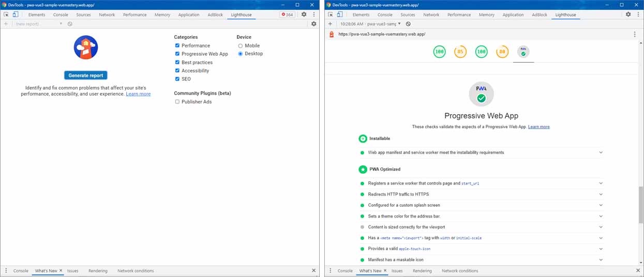Open the drawer three-dot menu in left window
The width and height of the screenshot is (644, 277).
[6, 271]
